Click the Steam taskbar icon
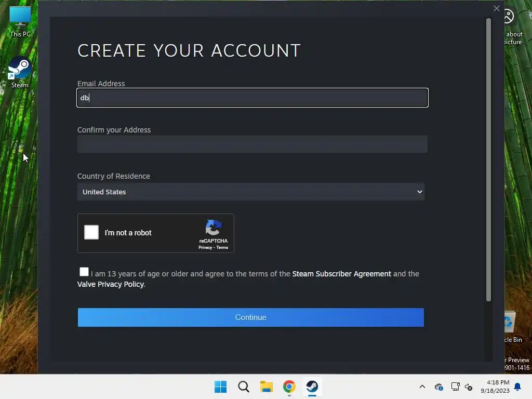 [x=312, y=387]
